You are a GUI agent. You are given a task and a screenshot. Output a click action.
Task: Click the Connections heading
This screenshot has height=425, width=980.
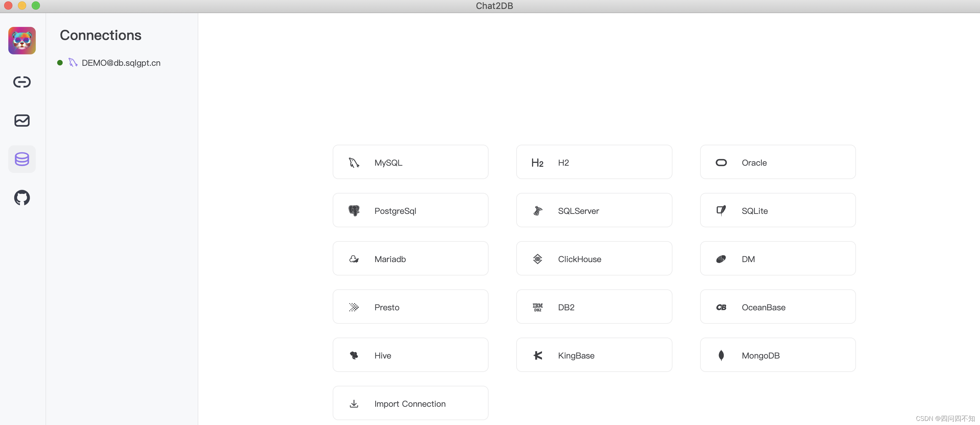tap(101, 35)
